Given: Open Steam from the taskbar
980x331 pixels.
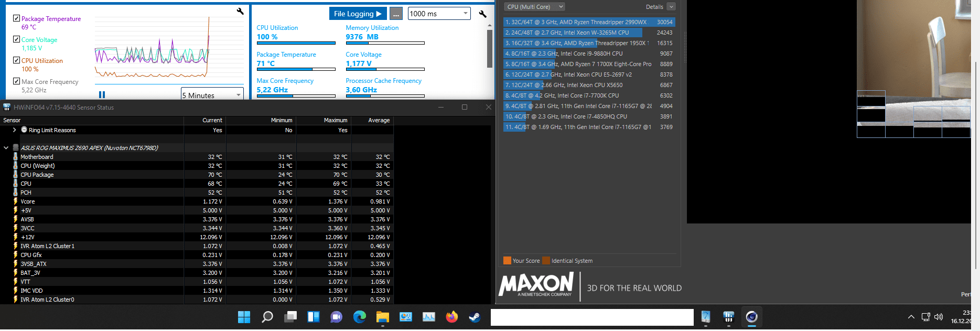Looking at the screenshot, I should coord(475,317).
